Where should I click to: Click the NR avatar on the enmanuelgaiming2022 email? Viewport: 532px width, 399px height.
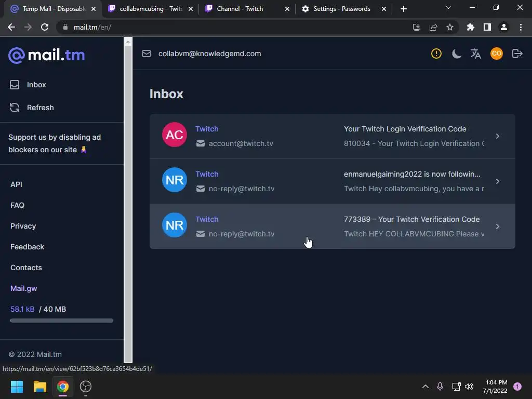click(x=175, y=180)
